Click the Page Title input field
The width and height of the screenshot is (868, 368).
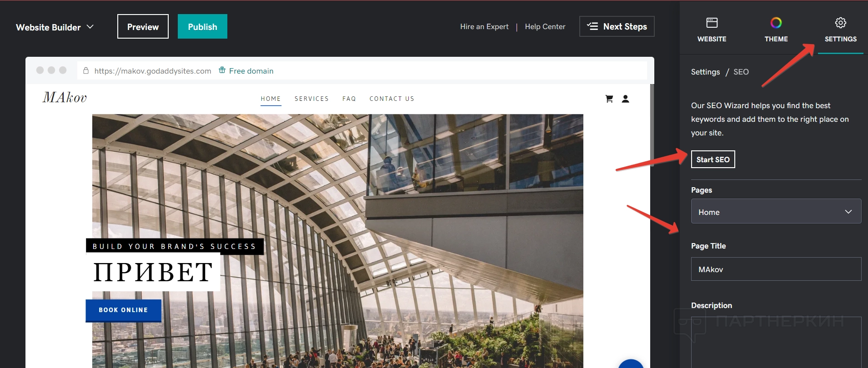(776, 269)
